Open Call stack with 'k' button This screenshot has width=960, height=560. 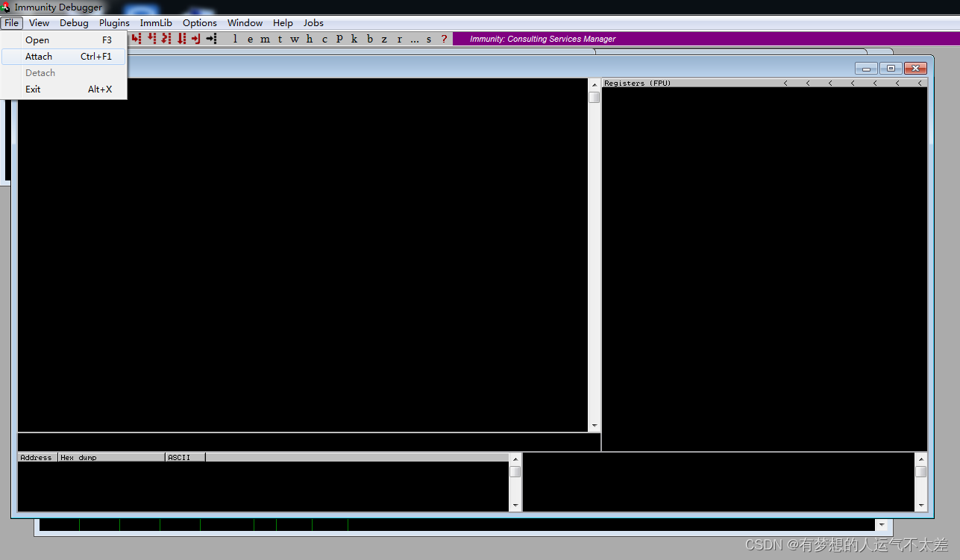(x=354, y=39)
